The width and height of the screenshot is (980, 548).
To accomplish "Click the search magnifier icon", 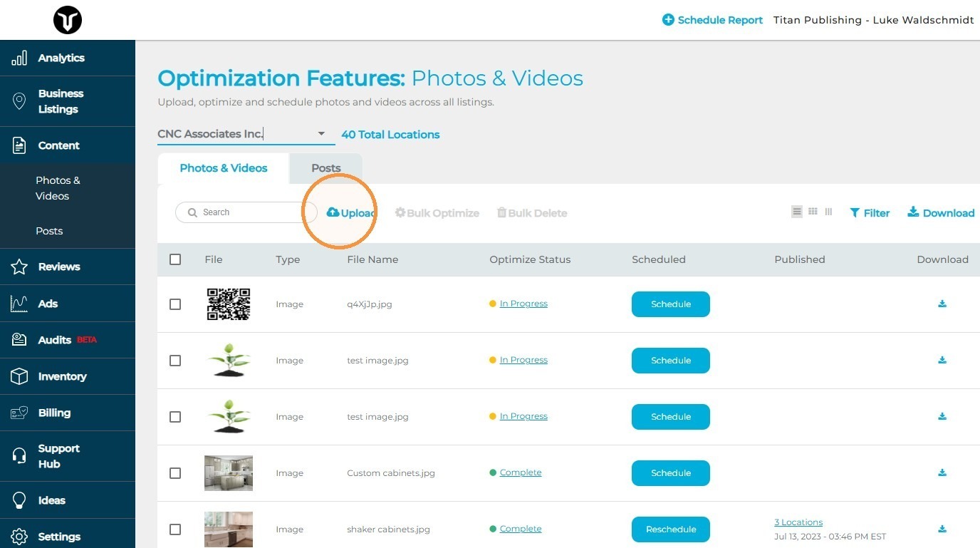I will pos(192,212).
